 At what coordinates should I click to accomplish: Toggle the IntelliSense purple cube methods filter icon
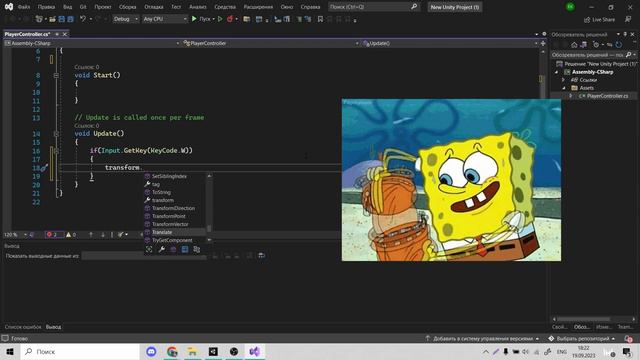(x=173, y=249)
